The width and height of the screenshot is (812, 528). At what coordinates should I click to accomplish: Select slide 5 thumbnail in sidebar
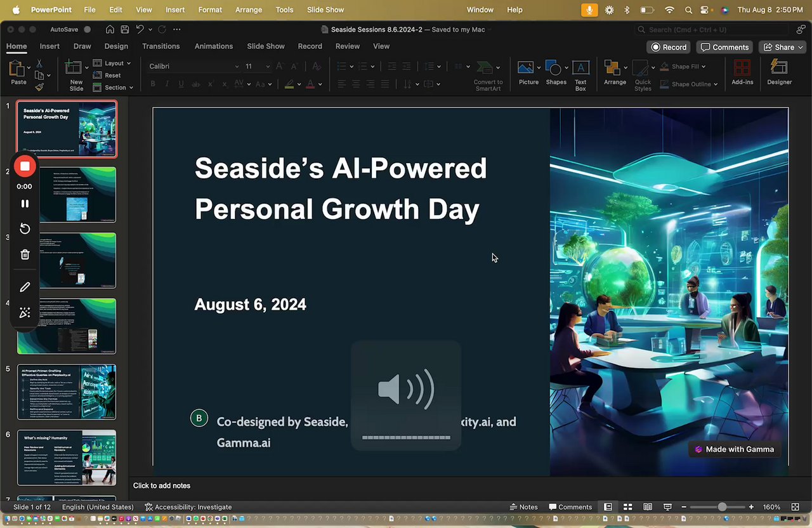coord(67,392)
